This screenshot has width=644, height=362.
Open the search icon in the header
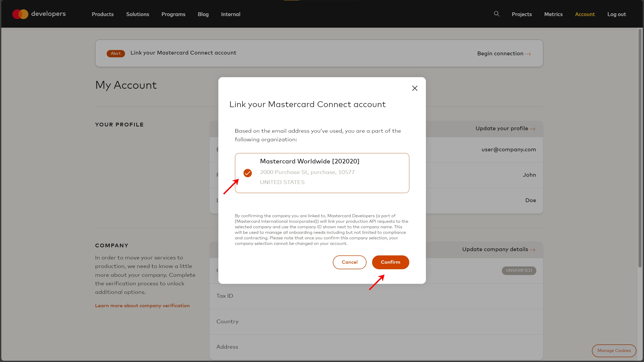pyautogui.click(x=497, y=14)
